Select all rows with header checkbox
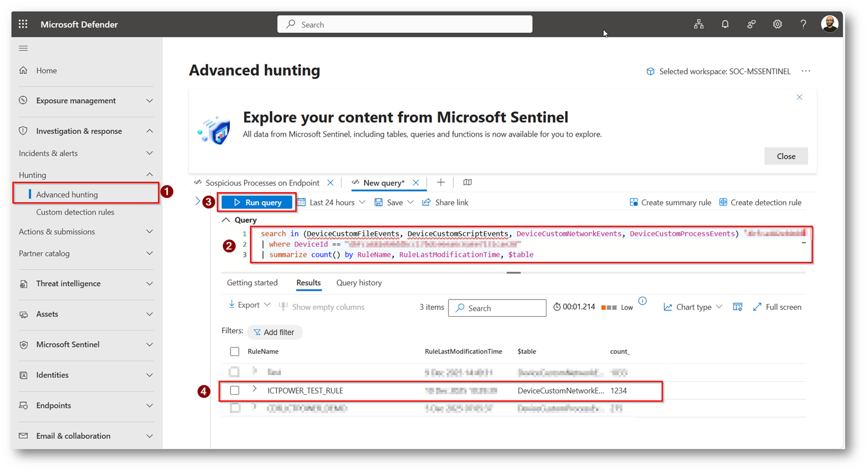Screen dimensions: 868x472 point(235,352)
